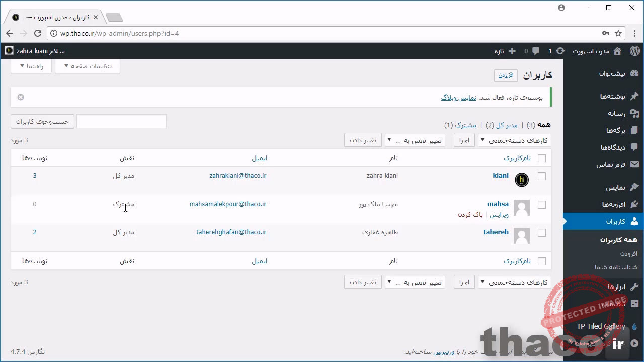Image resolution: width=644 pixels, height=362 pixels.
Task: Select all users with header checkbox
Action: tap(542, 158)
